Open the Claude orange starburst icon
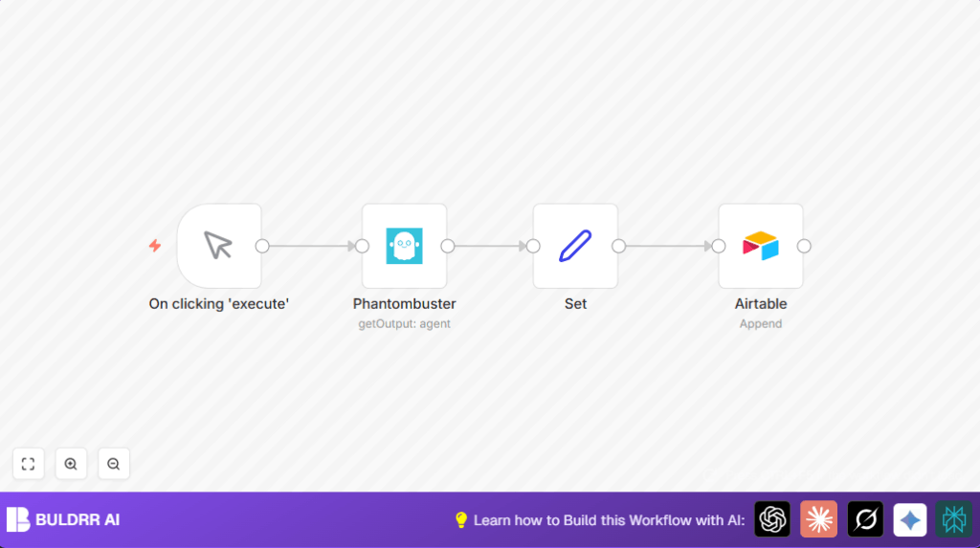980x548 pixels. 819,519
